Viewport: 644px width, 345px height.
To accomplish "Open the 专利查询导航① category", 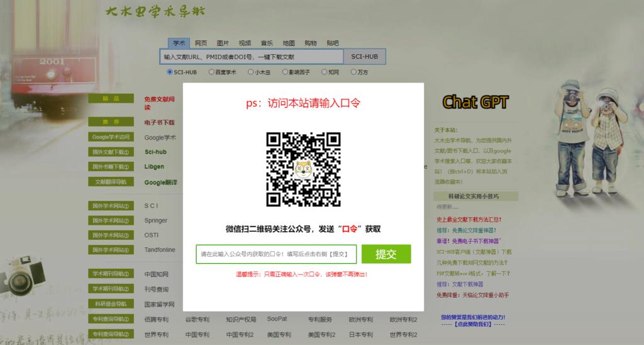I will pos(111,319).
